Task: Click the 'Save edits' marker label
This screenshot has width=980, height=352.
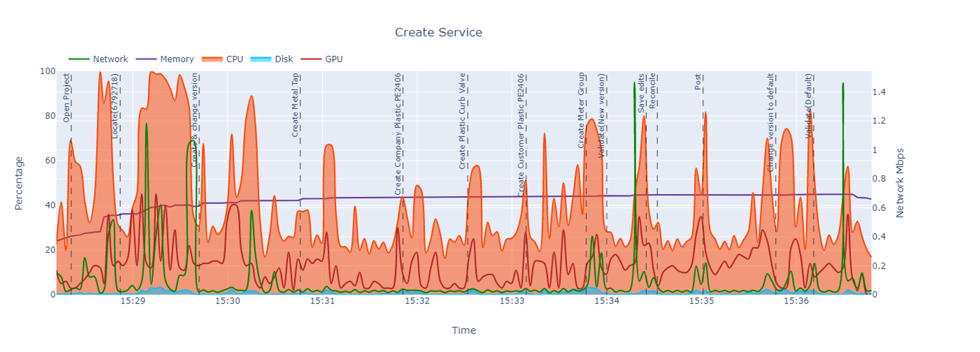Action: (x=641, y=93)
